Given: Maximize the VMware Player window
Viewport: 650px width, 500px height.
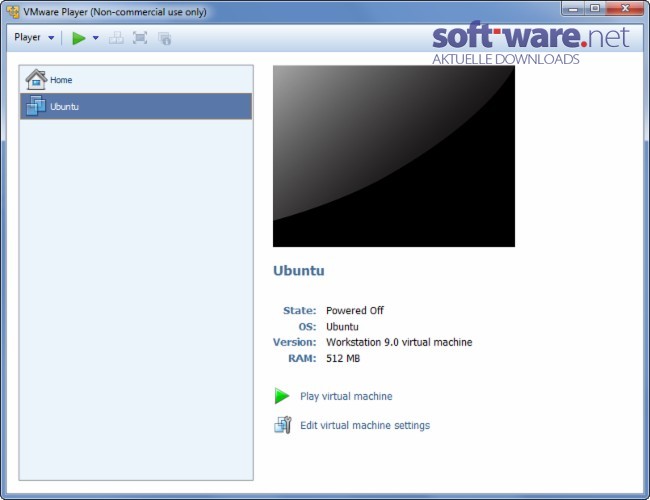Looking at the screenshot, I should (x=595, y=8).
